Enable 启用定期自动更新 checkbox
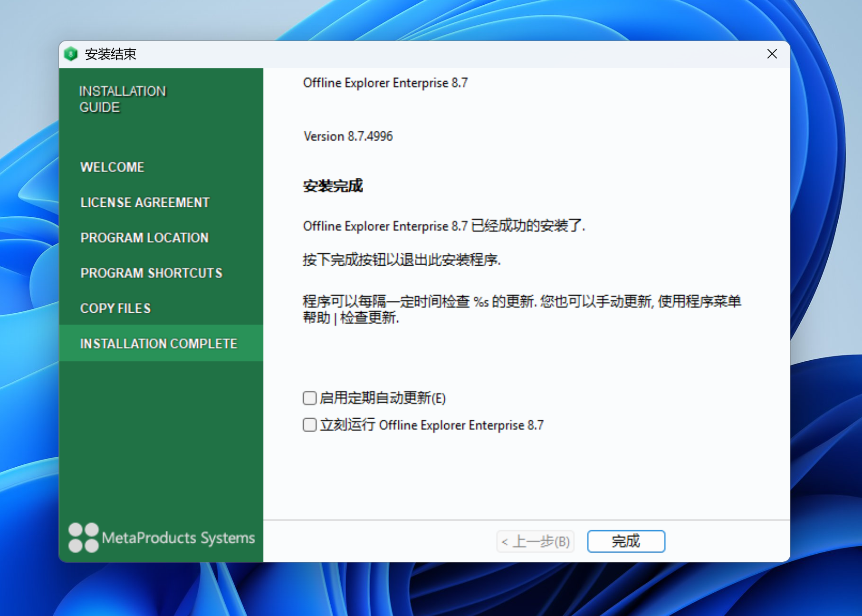 [310, 398]
